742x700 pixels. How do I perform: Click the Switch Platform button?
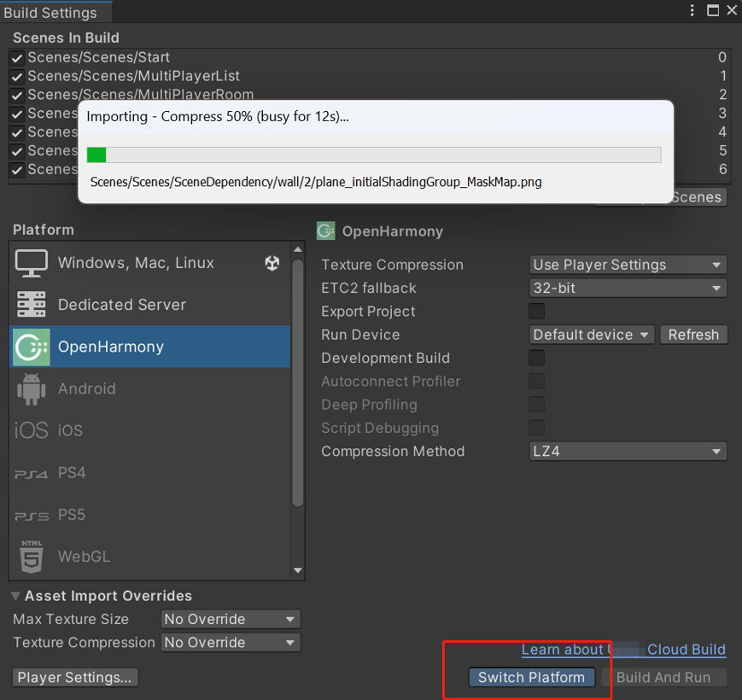(x=531, y=677)
